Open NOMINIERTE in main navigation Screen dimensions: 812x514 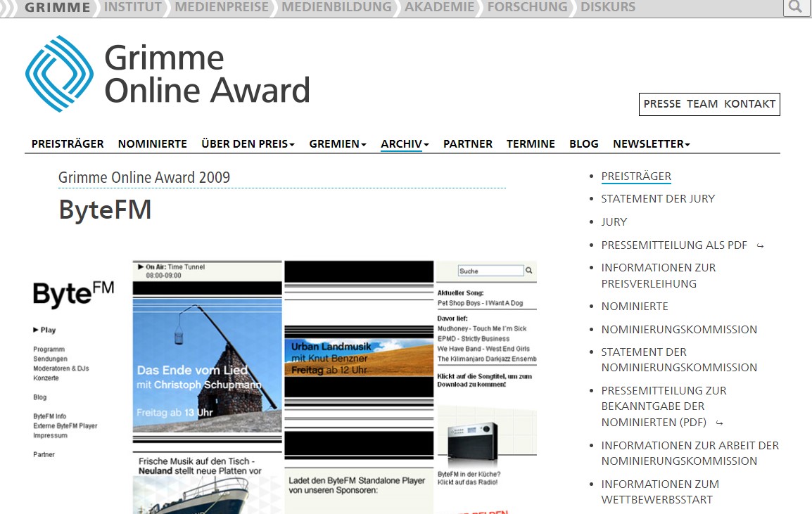pos(152,144)
